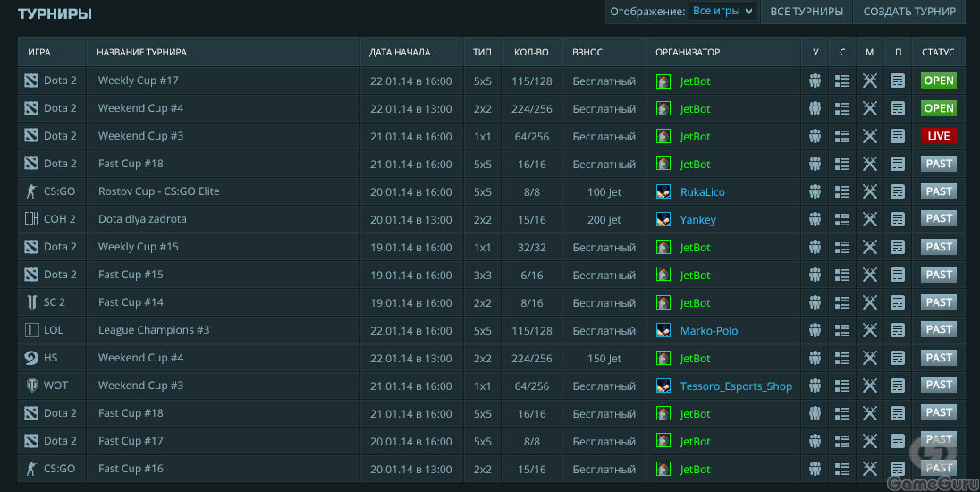Click the 32/32 participant count cell
980x492 pixels.
click(532, 248)
